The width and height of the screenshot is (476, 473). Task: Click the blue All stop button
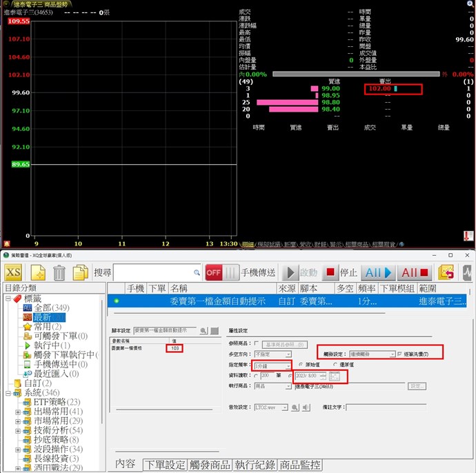pos(415,272)
